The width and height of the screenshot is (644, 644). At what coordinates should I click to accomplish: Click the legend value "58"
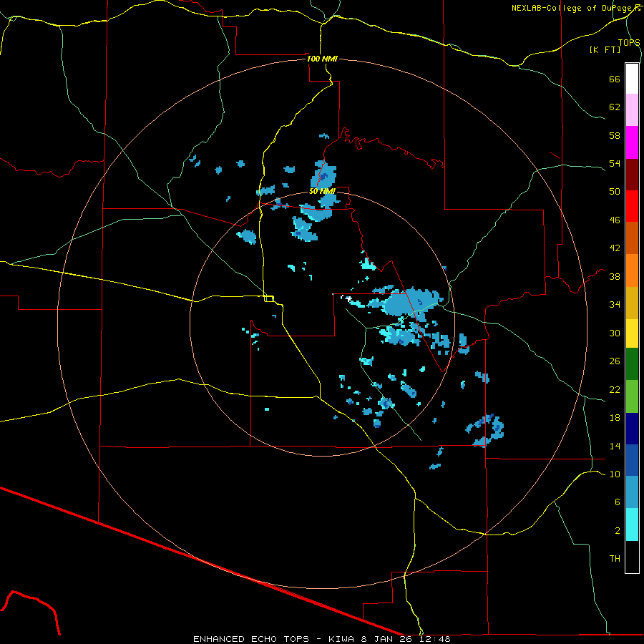pos(615,135)
